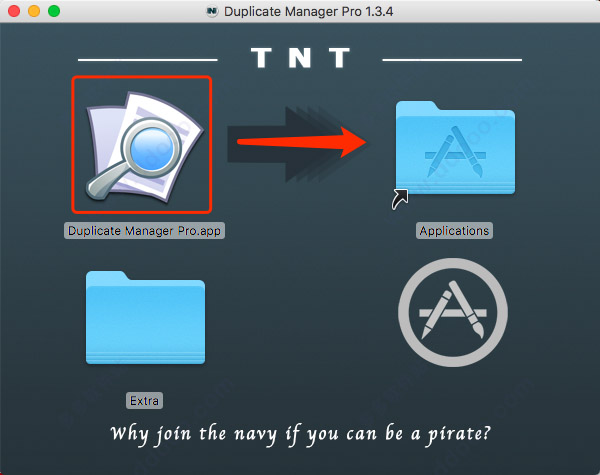The width and height of the screenshot is (600, 475).
Task: Select the 'Applications' label text
Action: coord(454,231)
